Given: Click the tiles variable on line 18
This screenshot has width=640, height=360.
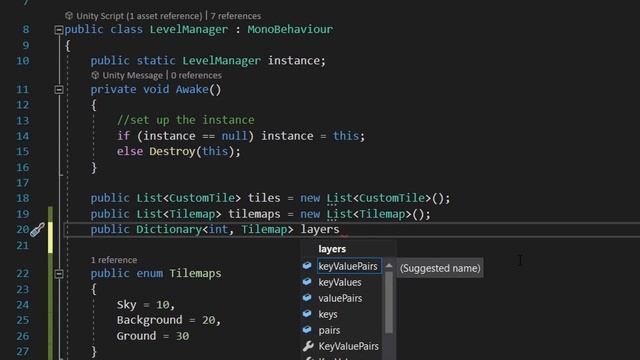Looking at the screenshot, I should 264,198.
